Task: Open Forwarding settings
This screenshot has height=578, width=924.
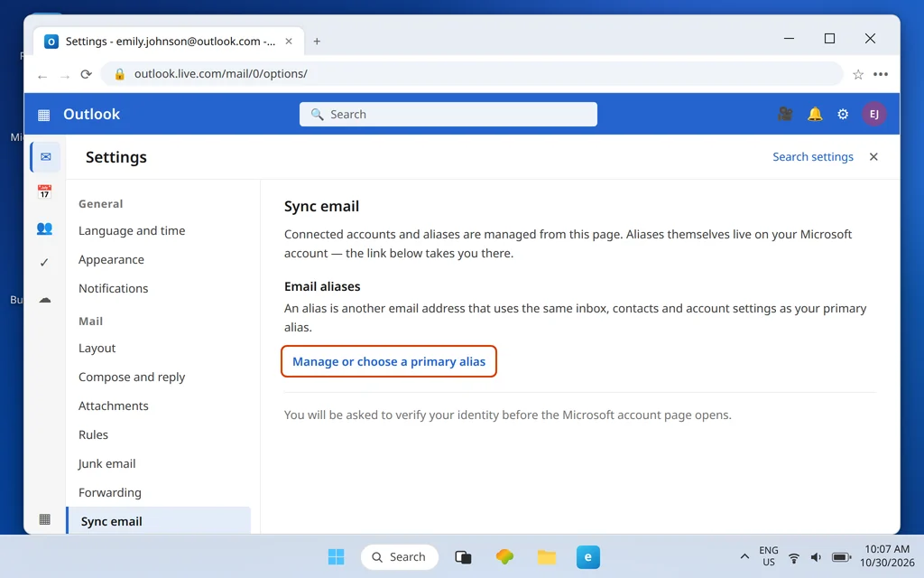Action: (109, 492)
